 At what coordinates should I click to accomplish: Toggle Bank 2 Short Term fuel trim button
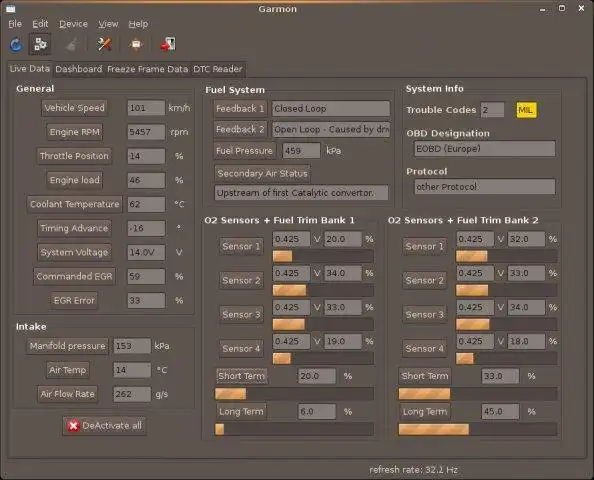(425, 376)
